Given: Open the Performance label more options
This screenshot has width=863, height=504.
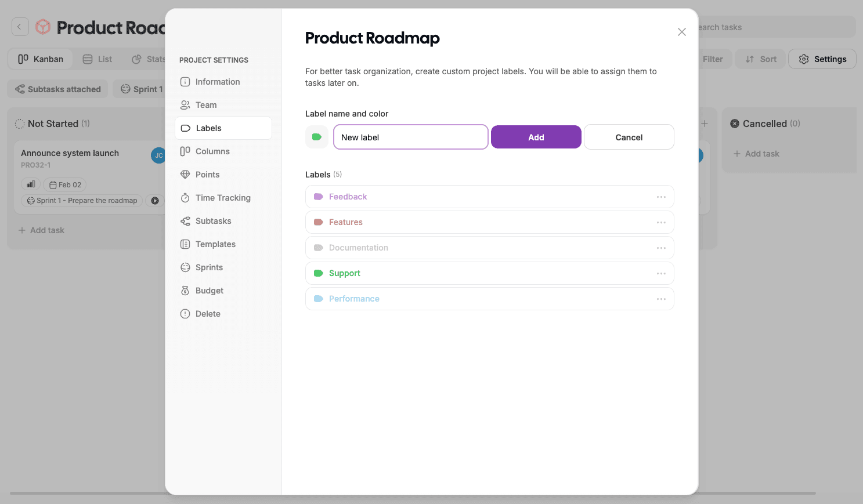Looking at the screenshot, I should 661,299.
